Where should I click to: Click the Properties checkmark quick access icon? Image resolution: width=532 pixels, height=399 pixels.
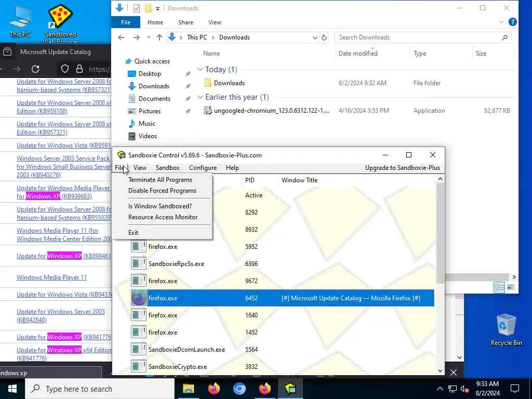coord(137,8)
